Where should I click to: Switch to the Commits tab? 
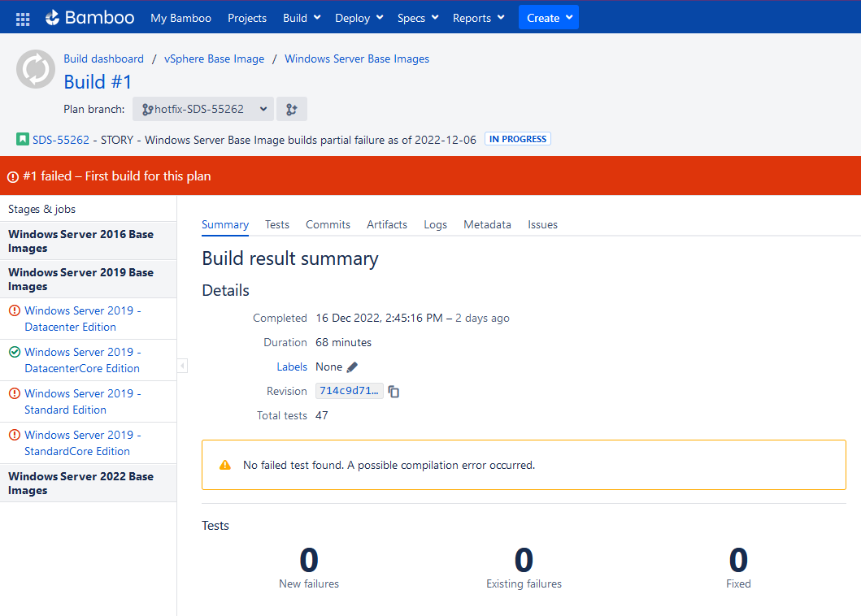328,224
